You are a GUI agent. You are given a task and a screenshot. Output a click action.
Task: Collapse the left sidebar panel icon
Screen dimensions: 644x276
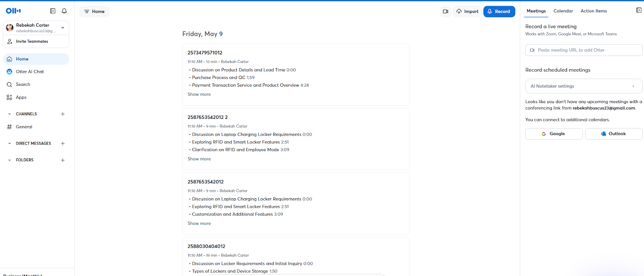point(53,11)
